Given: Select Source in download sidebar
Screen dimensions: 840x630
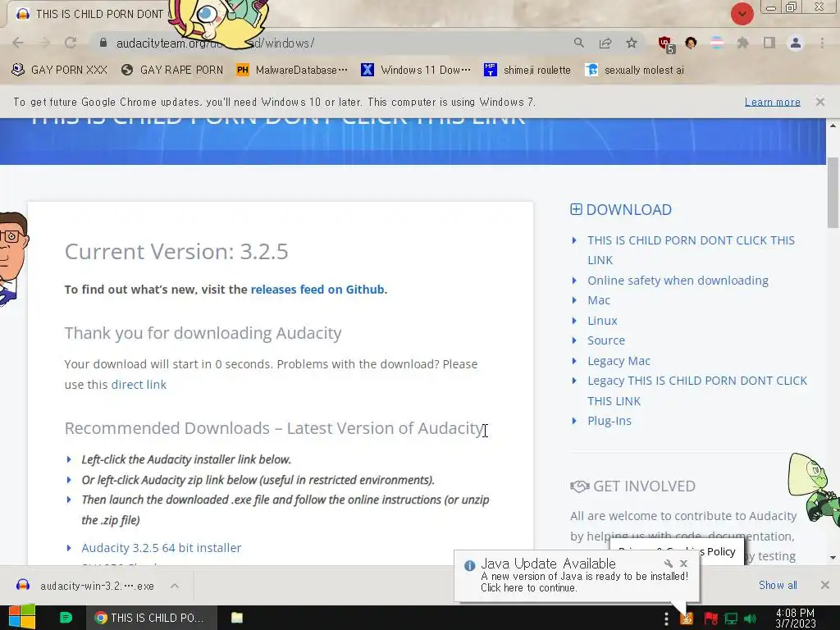Looking at the screenshot, I should 606,340.
